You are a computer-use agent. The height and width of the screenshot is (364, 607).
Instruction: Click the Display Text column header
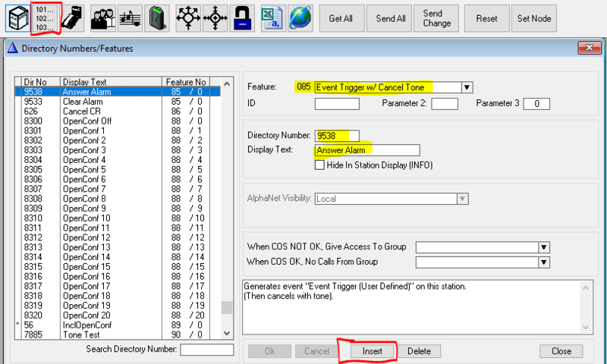pyautogui.click(x=111, y=82)
